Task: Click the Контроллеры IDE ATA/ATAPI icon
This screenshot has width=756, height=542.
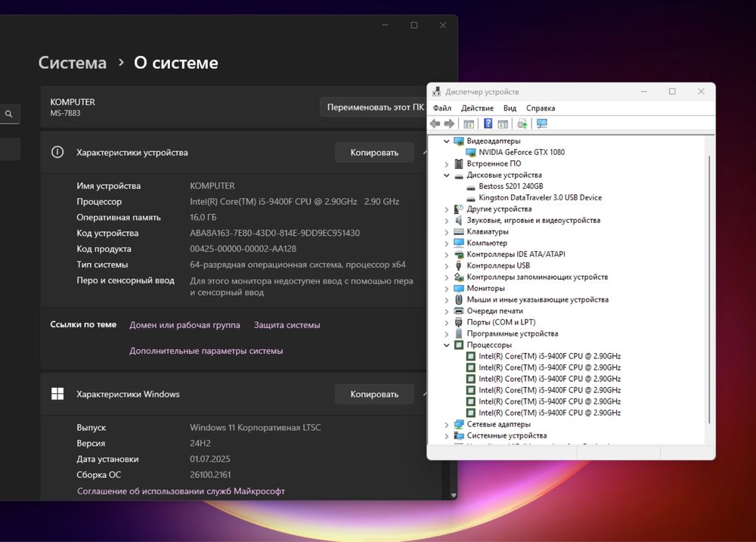Action: [459, 254]
